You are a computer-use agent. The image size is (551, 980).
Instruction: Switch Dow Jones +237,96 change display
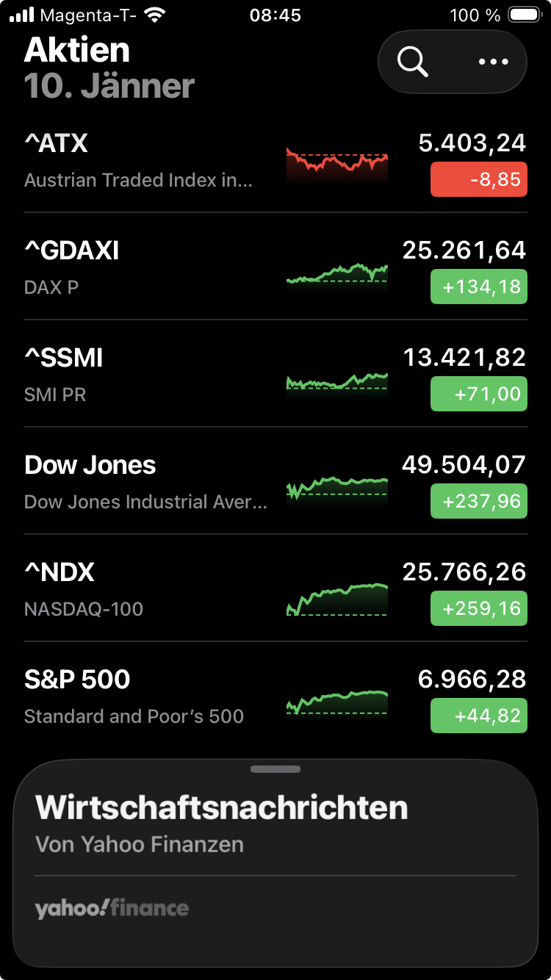click(x=478, y=501)
